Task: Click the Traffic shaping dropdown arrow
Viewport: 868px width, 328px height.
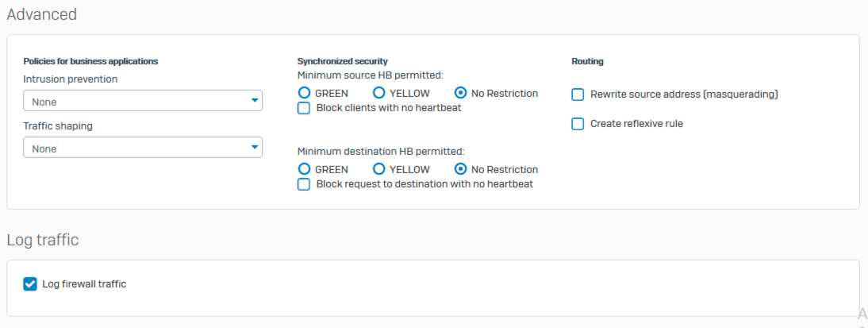Action: click(x=255, y=148)
